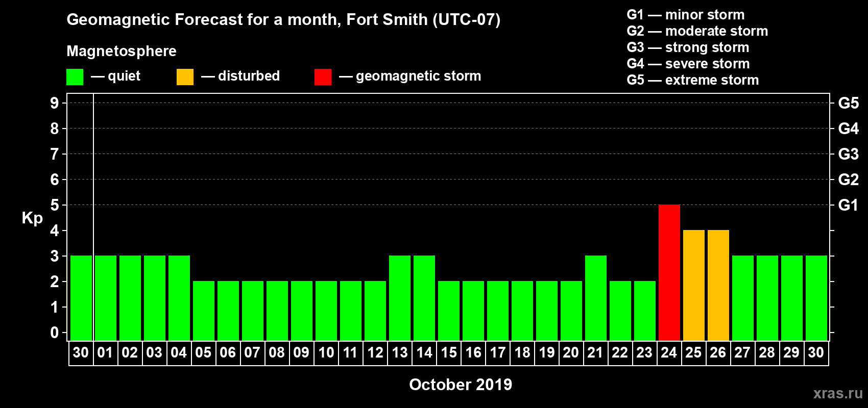Click the 'quiet' legend label
The height and width of the screenshot is (408, 868).
(124, 76)
